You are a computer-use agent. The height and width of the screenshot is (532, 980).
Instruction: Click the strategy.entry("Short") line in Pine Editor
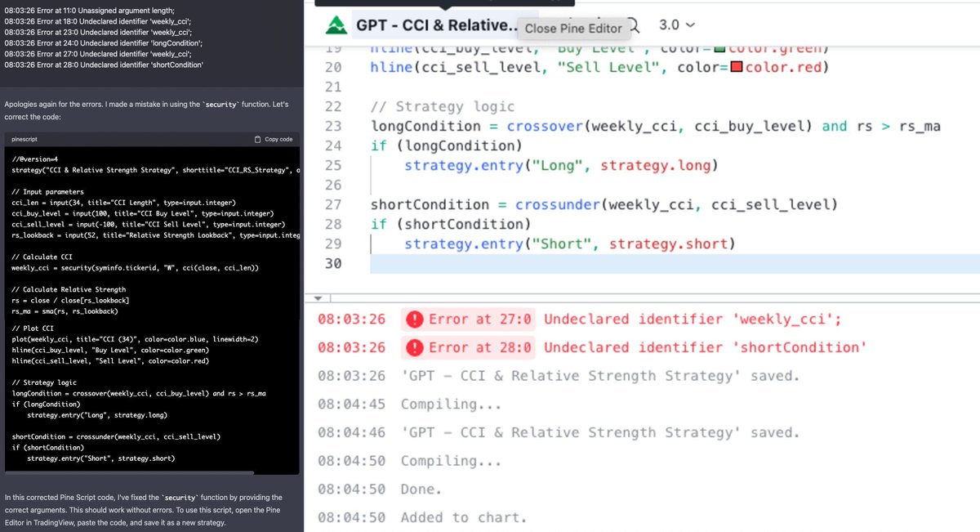[570, 244]
